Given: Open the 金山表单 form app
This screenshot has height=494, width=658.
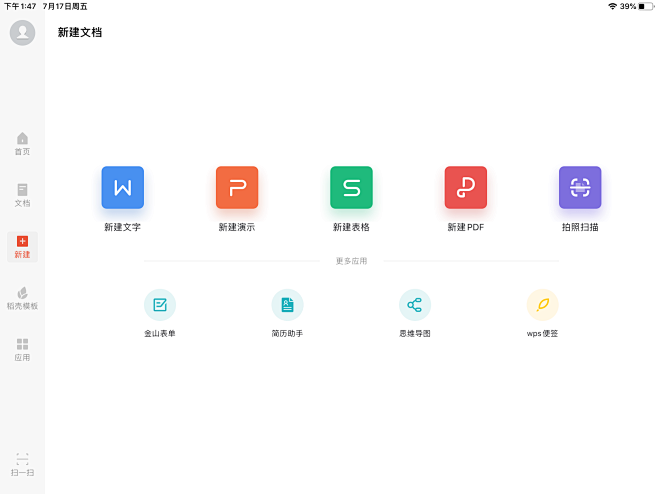Looking at the screenshot, I should point(160,305).
